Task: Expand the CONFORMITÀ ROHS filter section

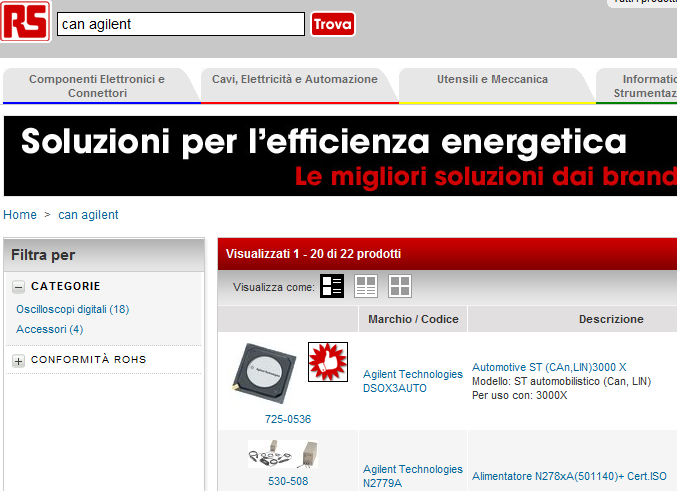Action: point(18,361)
